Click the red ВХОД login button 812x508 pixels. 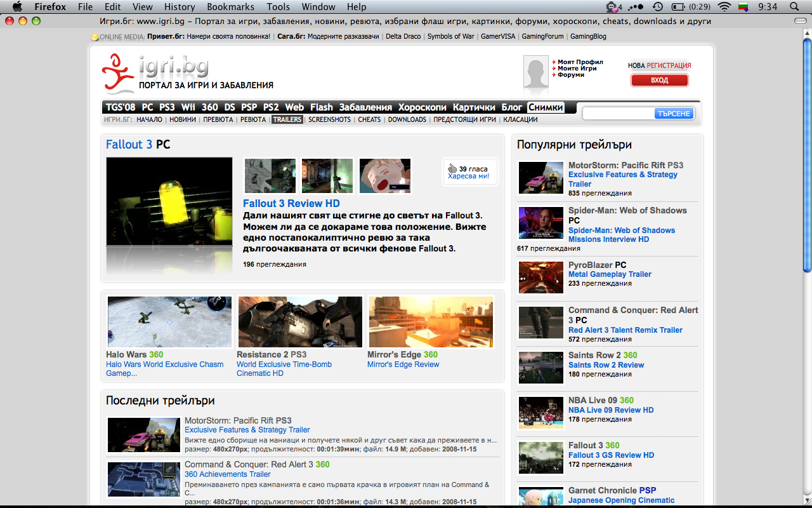[x=660, y=81]
